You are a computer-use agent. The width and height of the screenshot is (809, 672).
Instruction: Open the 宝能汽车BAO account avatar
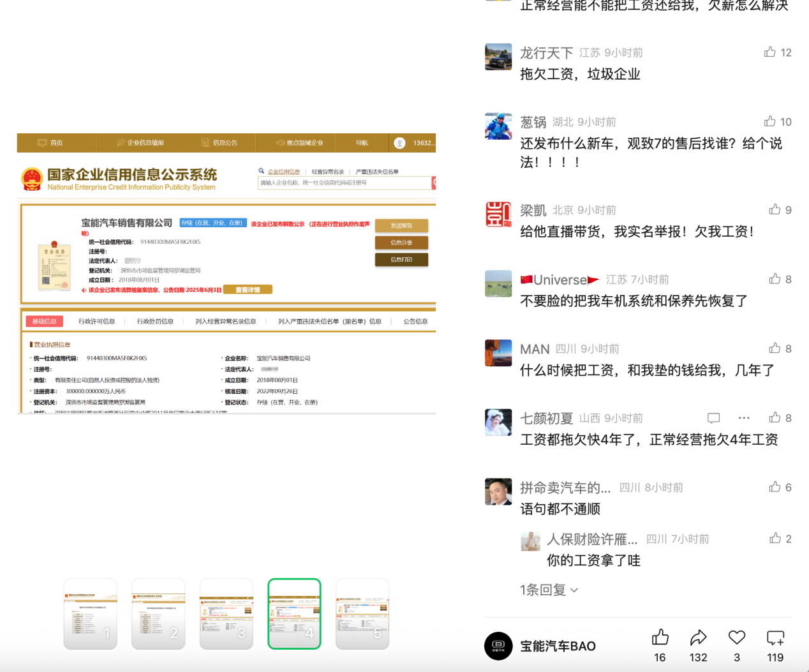coord(498,646)
